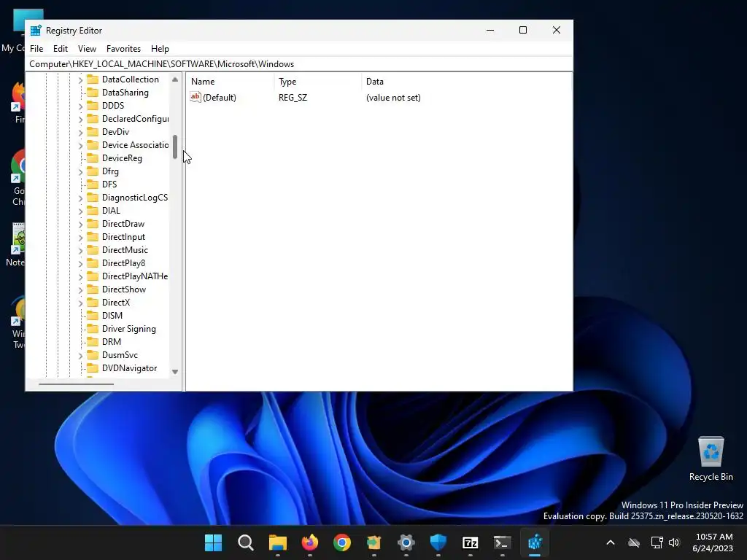Select the DIAL key label
Image resolution: width=747 pixels, height=560 pixels.
[111, 211]
